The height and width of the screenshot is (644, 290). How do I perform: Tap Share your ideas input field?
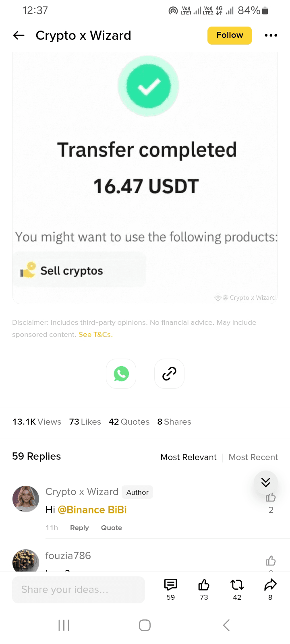(79, 590)
